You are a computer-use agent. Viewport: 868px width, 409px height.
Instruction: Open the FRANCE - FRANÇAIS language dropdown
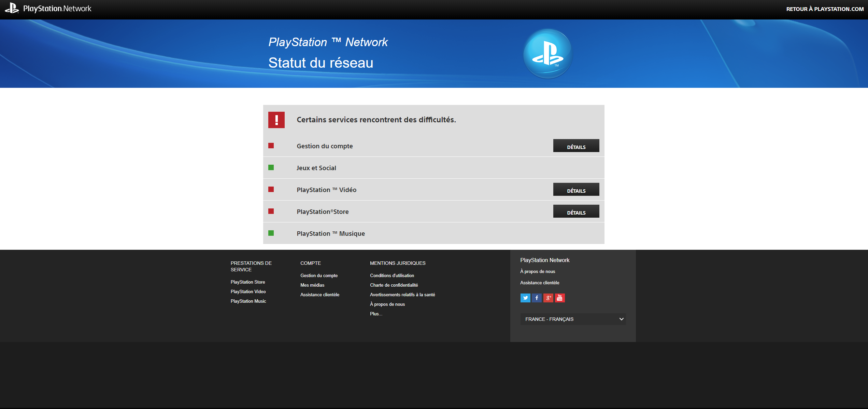tap(573, 319)
